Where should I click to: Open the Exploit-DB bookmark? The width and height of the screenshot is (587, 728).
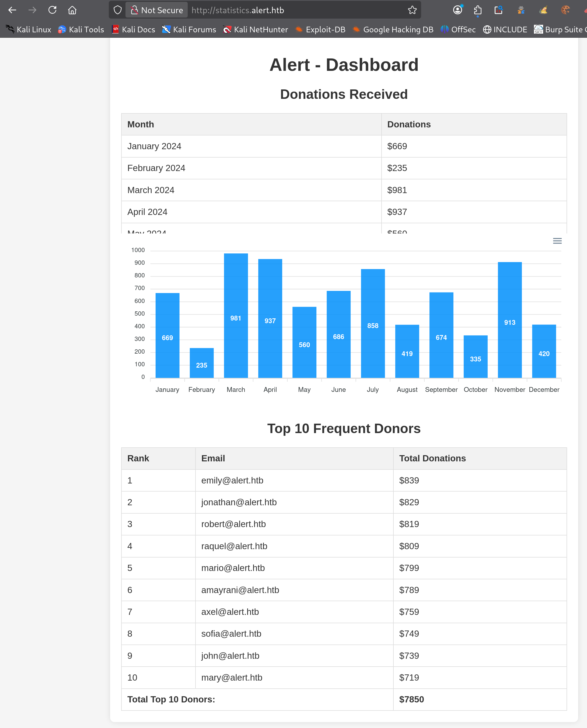(320, 29)
